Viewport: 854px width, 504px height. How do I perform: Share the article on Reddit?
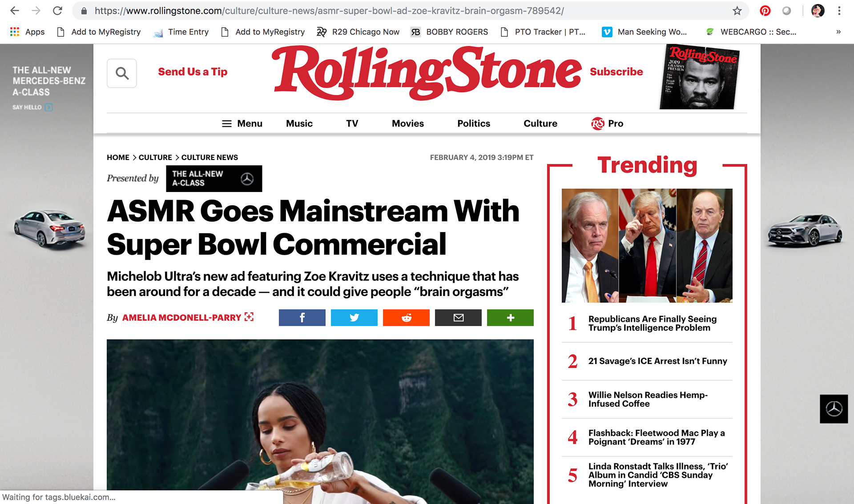406,318
